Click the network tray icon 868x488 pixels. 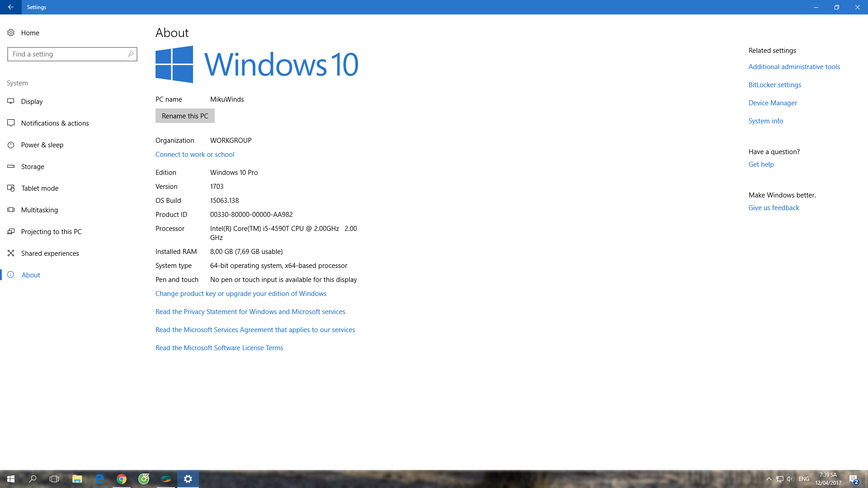(780, 479)
